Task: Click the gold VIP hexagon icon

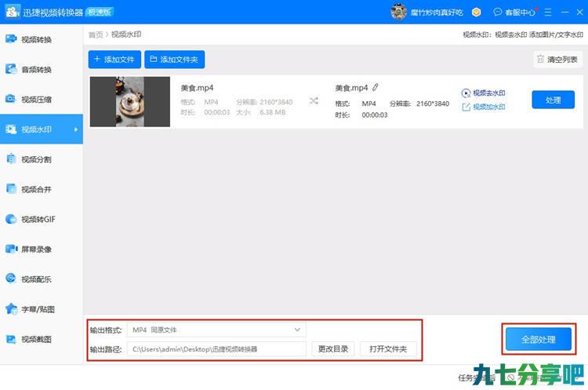Action: pos(476,13)
